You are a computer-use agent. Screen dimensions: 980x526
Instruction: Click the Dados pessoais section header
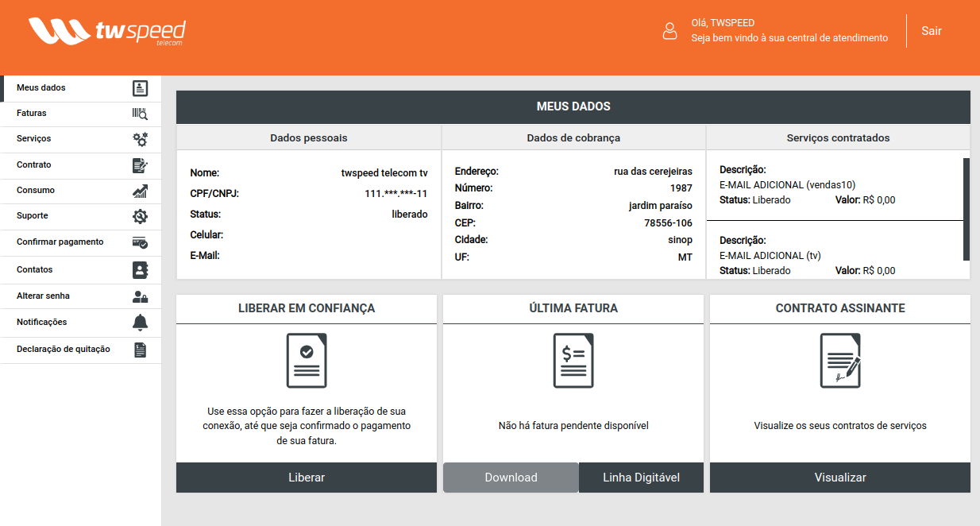click(309, 137)
